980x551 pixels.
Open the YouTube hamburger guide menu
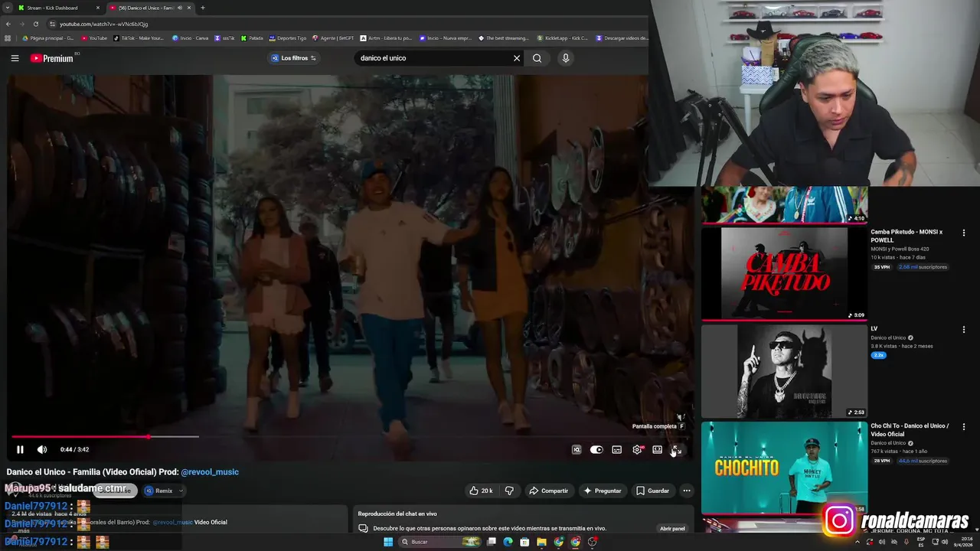click(15, 58)
